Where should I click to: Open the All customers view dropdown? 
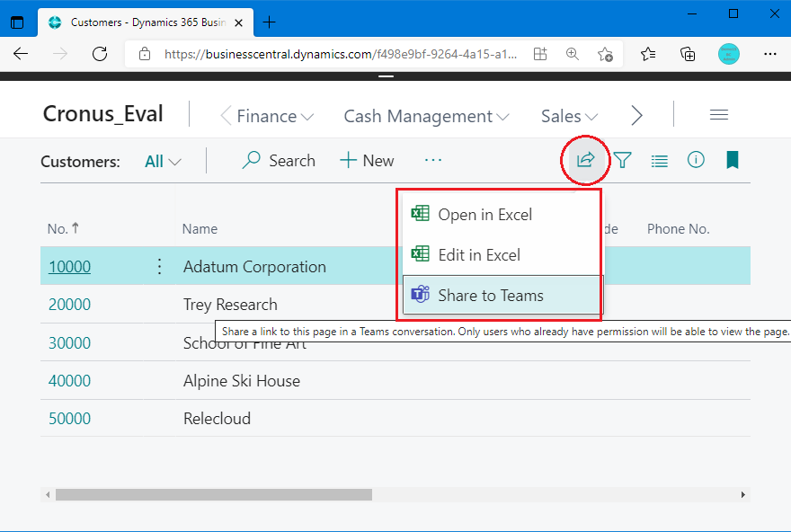click(163, 162)
